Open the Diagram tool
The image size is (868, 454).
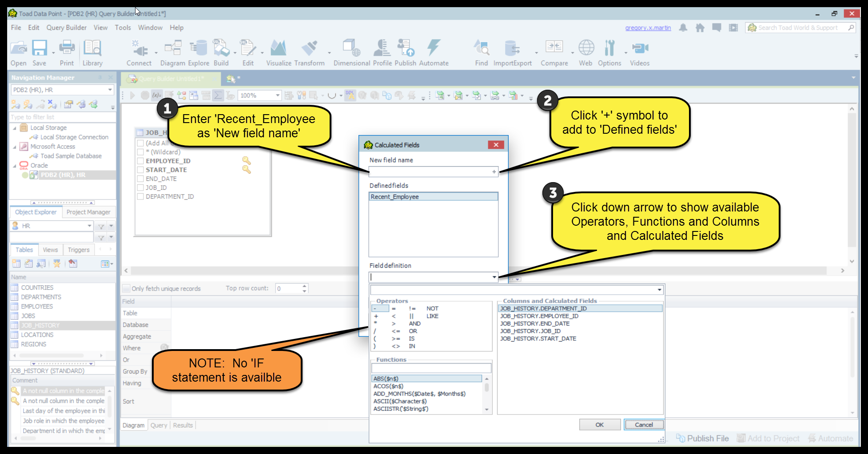173,52
